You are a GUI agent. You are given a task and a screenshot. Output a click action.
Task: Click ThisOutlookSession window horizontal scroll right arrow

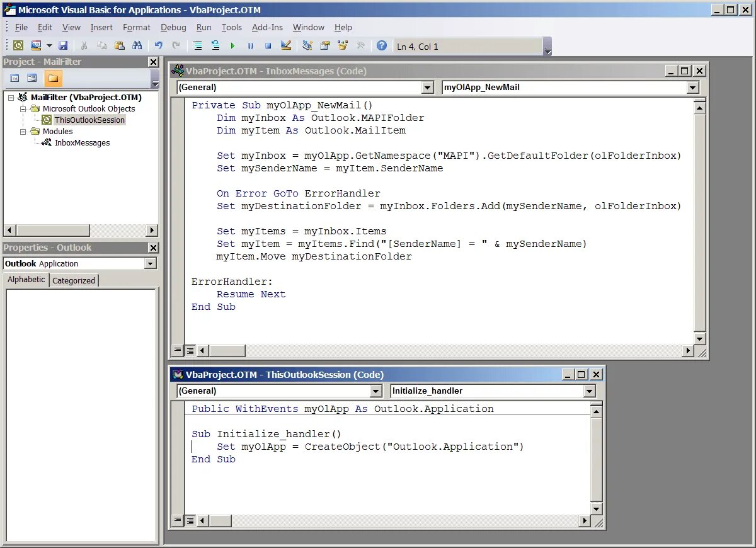[585, 521]
